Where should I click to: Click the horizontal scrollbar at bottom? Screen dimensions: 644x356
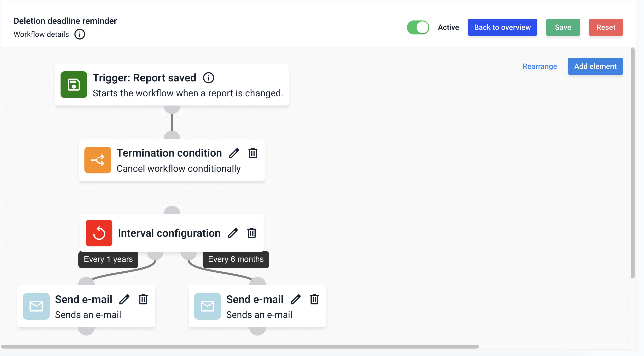pos(240,347)
